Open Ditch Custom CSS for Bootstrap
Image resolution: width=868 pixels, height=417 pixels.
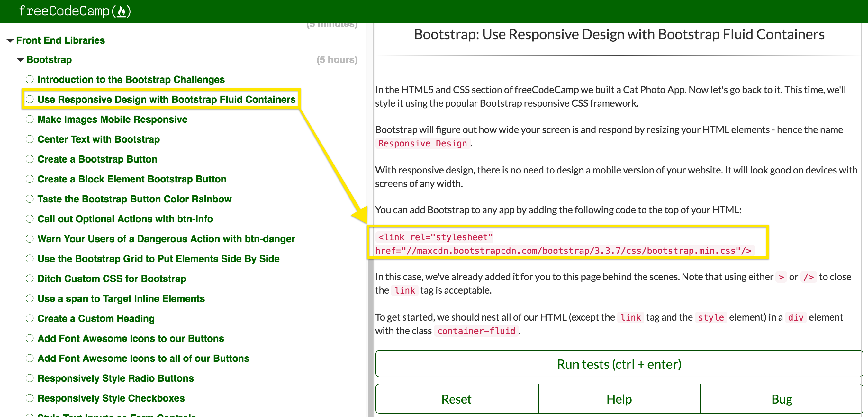coord(112,279)
